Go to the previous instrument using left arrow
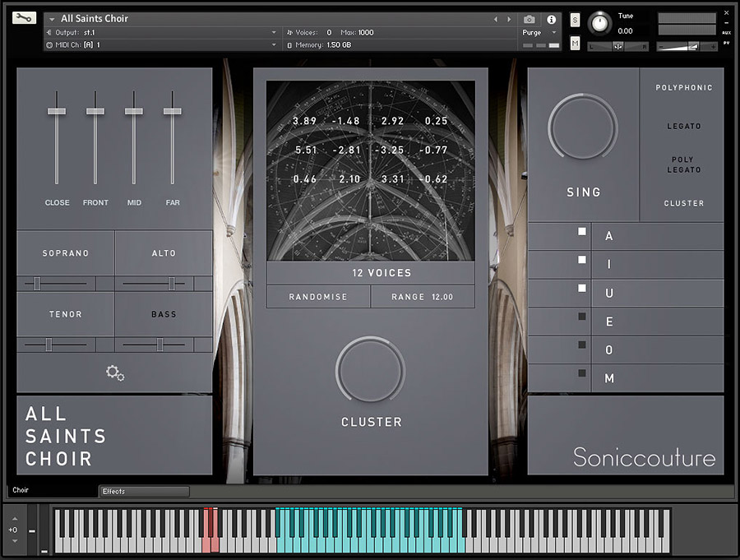Screen dimensions: 740x560 coord(496,19)
